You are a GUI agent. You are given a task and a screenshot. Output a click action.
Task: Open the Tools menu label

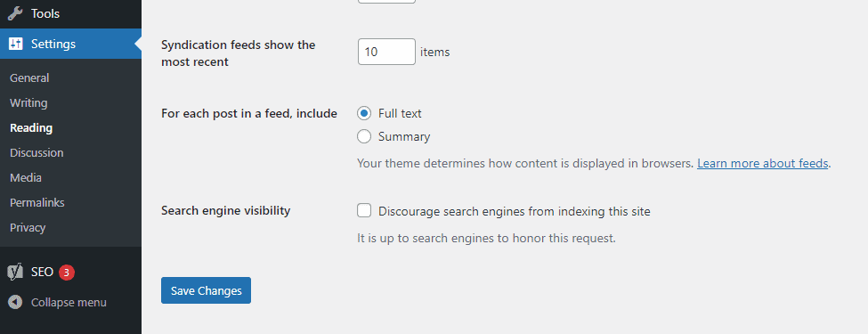click(x=45, y=13)
